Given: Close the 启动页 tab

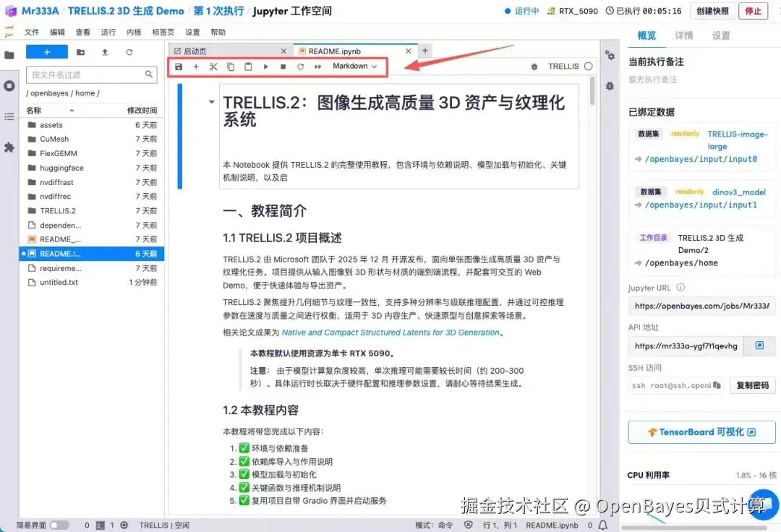Looking at the screenshot, I should tap(283, 51).
